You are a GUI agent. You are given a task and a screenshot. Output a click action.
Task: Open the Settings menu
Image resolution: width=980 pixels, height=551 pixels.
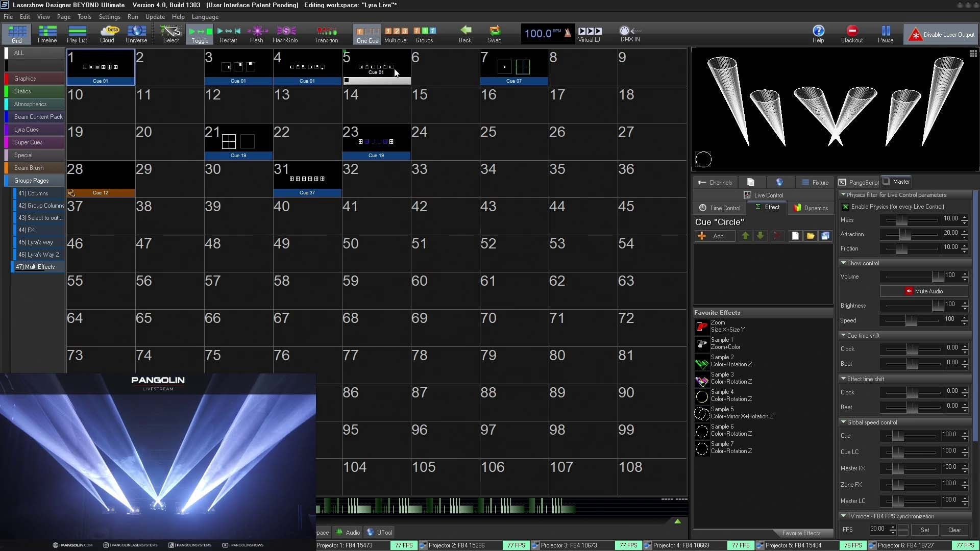(109, 16)
